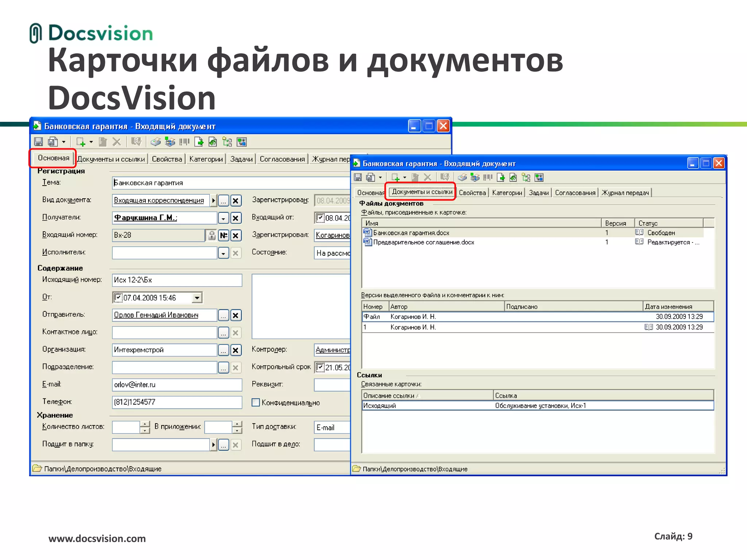This screenshot has height=560, width=747.
Task: Click the E-mail field with orlov@inter.ru
Action: [x=177, y=385]
